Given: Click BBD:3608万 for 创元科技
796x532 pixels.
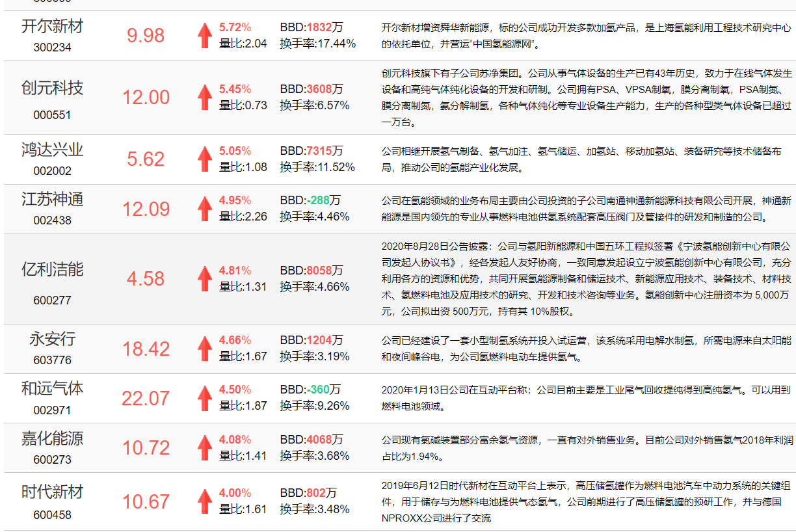Looking at the screenshot, I should [x=312, y=89].
